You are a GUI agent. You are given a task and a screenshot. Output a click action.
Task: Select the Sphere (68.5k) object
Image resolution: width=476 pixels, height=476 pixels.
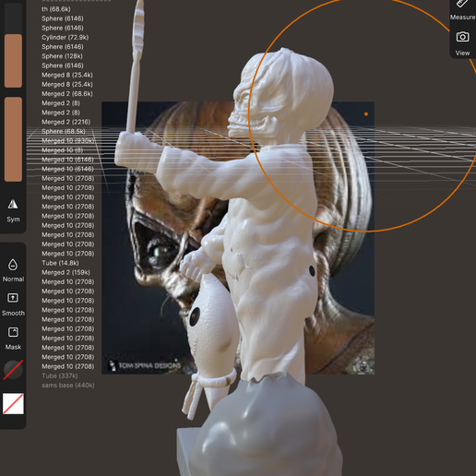click(x=64, y=132)
